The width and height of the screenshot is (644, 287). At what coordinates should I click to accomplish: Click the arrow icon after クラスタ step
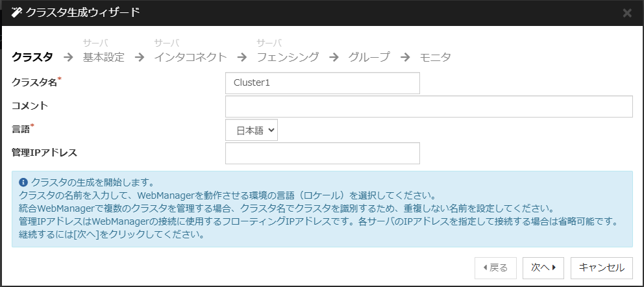pyautogui.click(x=68, y=57)
